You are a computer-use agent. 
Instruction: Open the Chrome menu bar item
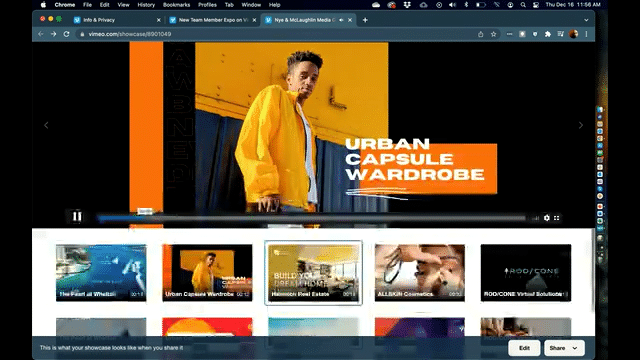click(64, 5)
